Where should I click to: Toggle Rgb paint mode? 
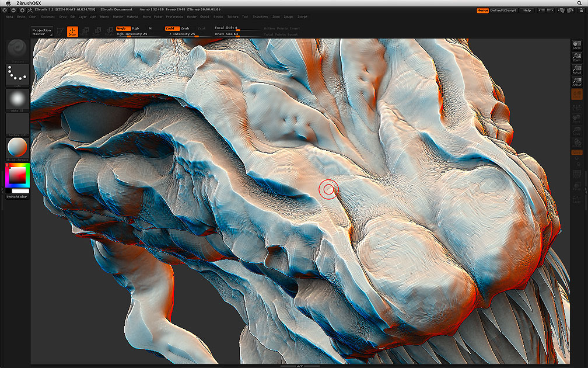(135, 29)
